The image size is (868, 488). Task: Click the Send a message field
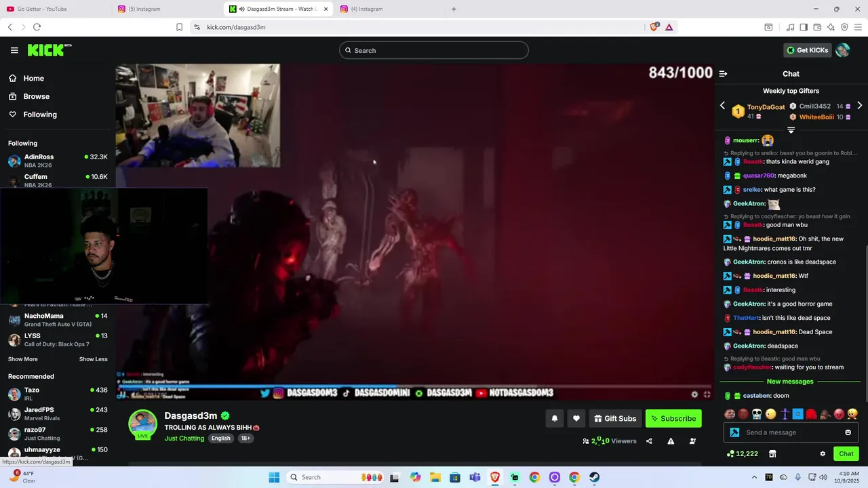pos(792,432)
